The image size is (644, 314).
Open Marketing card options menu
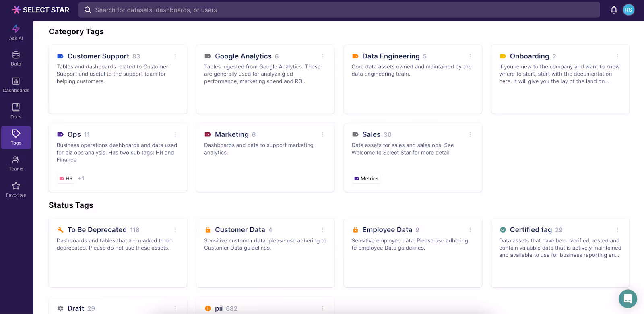[322, 134]
